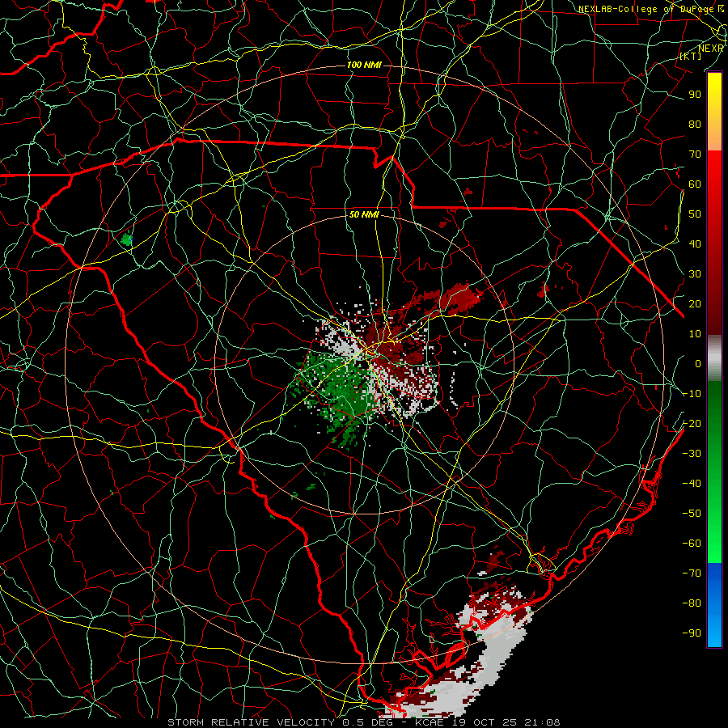Click the "0" velocity scale label
728x728 pixels.
698,363
